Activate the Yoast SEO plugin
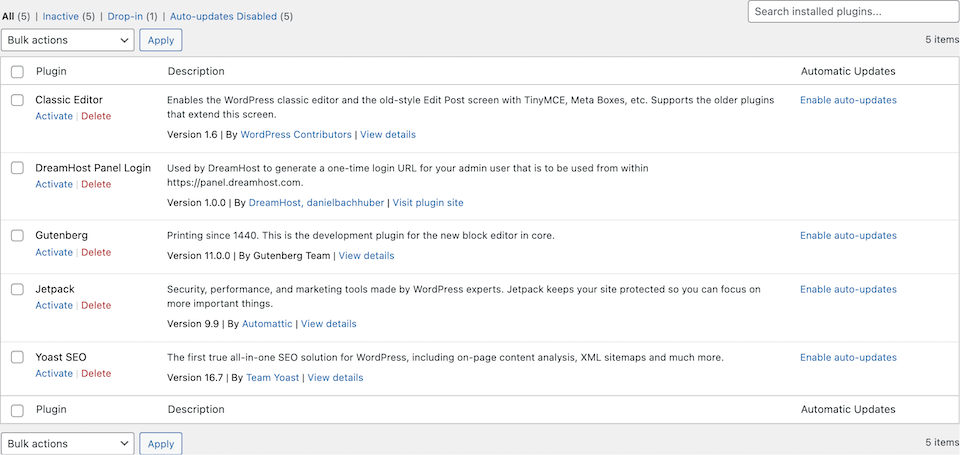This screenshot has height=455, width=960. click(x=54, y=373)
